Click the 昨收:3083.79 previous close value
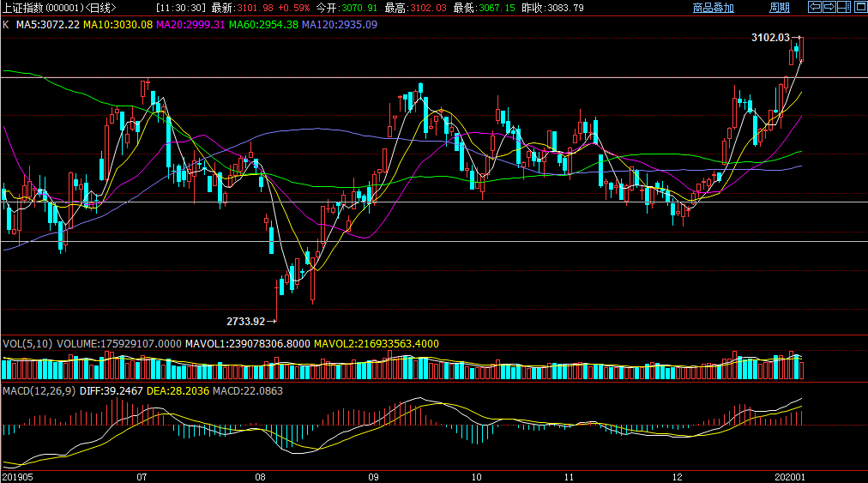 pos(552,8)
